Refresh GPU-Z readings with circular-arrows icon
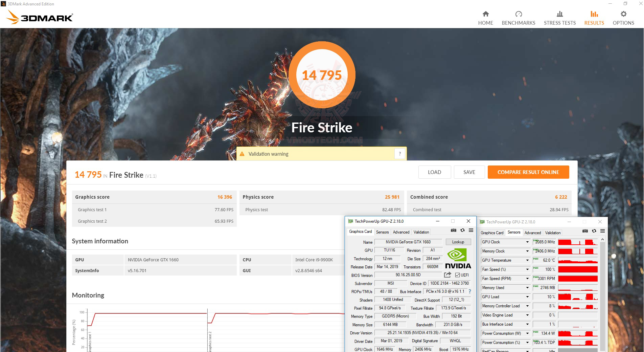 coord(462,230)
